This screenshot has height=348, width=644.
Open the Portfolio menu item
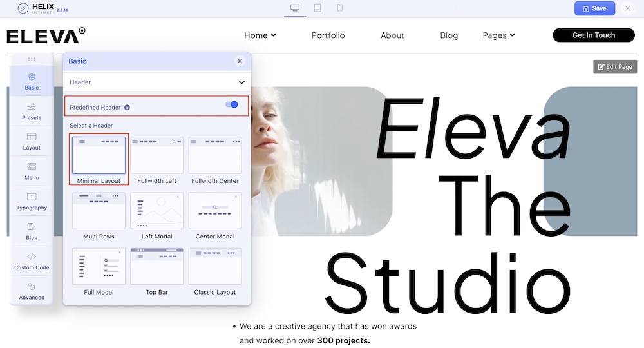[328, 35]
